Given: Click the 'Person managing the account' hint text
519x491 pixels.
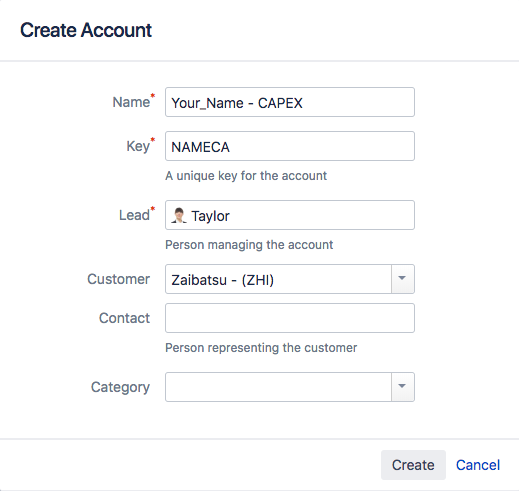Looking at the screenshot, I should coord(249,245).
